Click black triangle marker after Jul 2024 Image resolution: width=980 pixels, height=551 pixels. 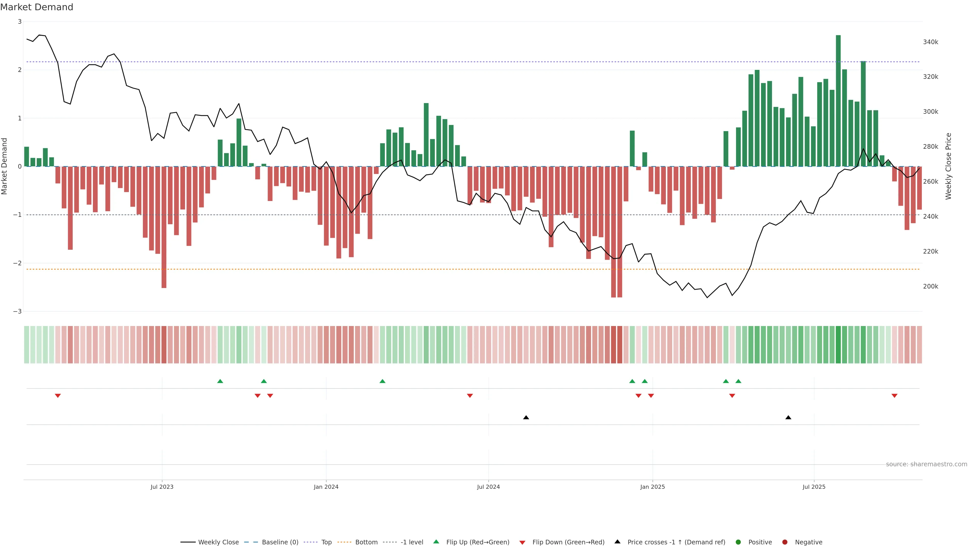click(526, 418)
